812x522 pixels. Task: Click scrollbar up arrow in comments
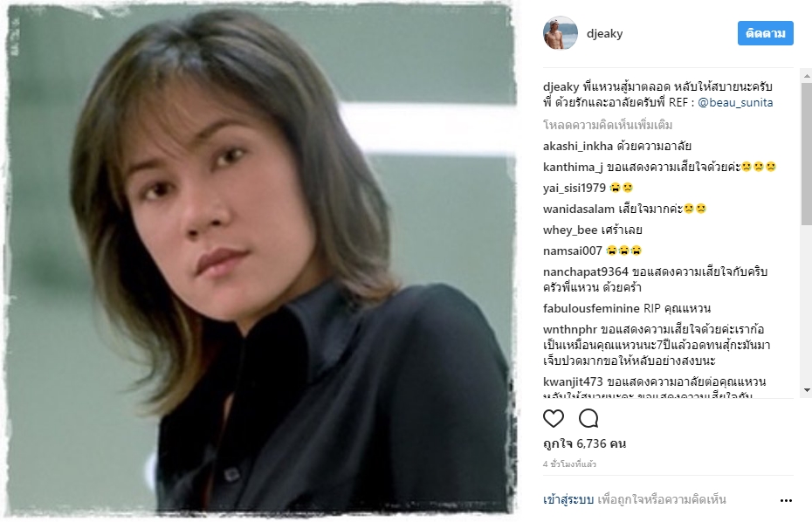(x=806, y=76)
